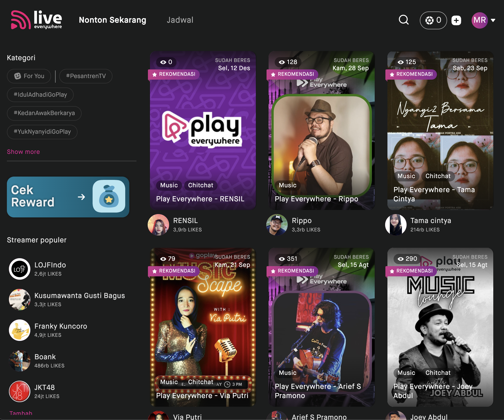Image resolution: width=504 pixels, height=420 pixels.
Task: Select the For You category chip
Action: pyautogui.click(x=29, y=76)
